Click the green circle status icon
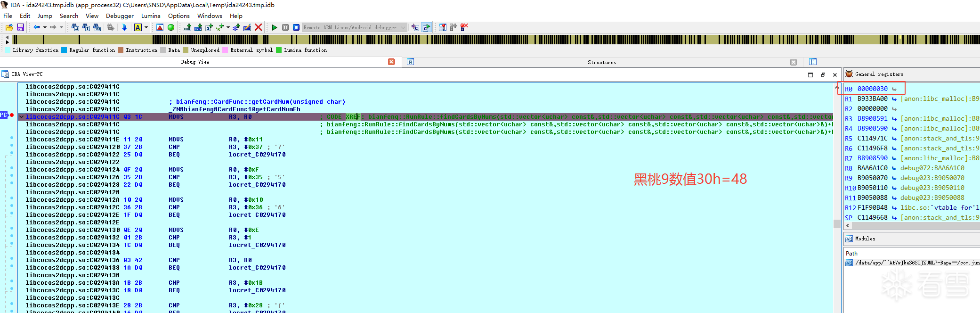Viewport: 980px width, 313px height. tap(171, 27)
